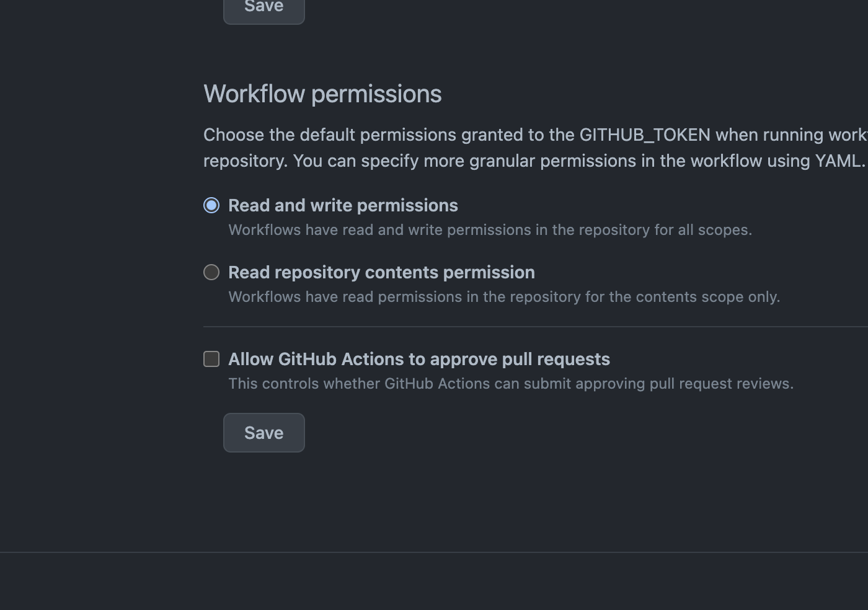Screen dimensions: 868x610
Task: Select the "Read repository contents permission" radio button
Action: (211, 272)
